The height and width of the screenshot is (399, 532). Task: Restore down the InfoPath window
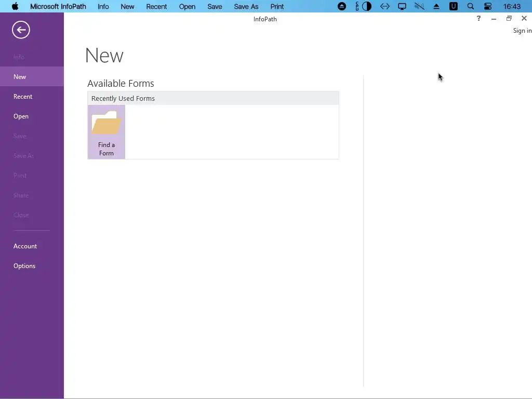509,18
